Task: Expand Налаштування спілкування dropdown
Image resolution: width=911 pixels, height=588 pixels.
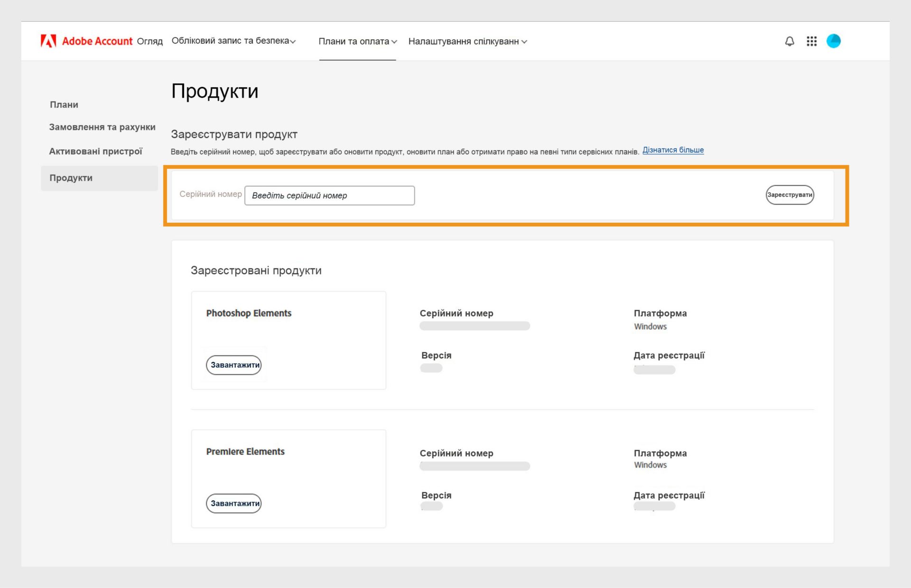Action: point(467,41)
